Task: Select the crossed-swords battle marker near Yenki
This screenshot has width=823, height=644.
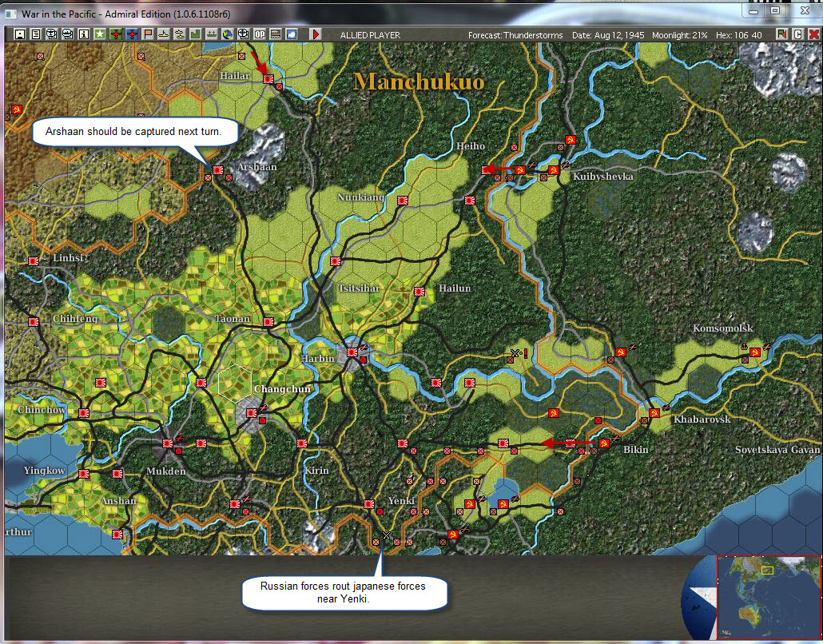Action: [x=386, y=535]
